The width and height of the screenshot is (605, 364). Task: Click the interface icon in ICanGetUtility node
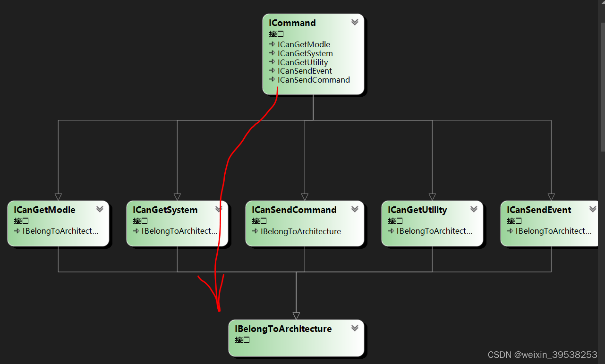tap(391, 231)
